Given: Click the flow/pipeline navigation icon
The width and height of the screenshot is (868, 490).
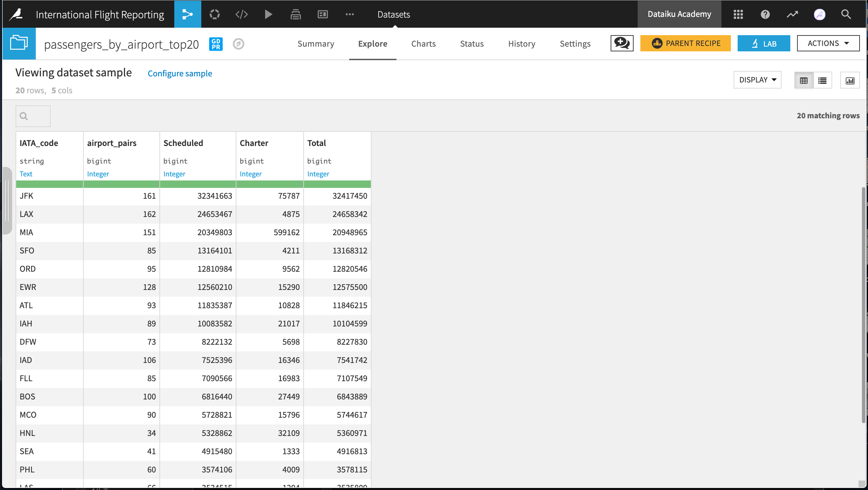Looking at the screenshot, I should click(x=187, y=14).
